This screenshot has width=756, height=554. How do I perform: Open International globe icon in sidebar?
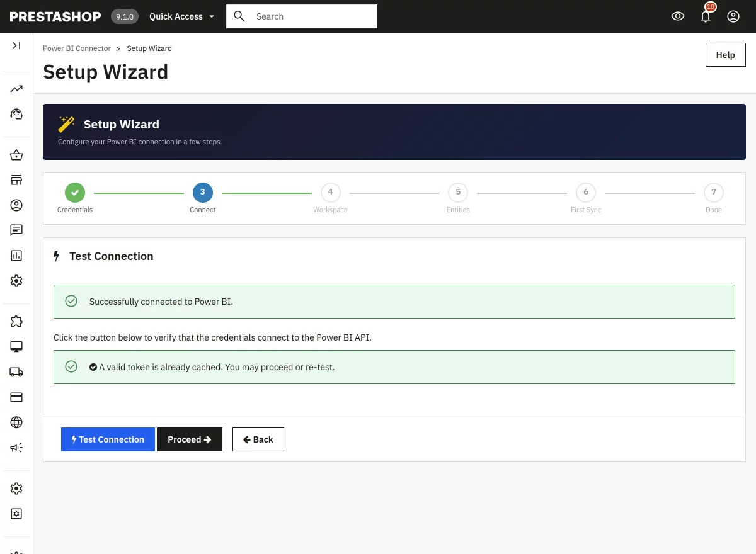tap(16, 422)
